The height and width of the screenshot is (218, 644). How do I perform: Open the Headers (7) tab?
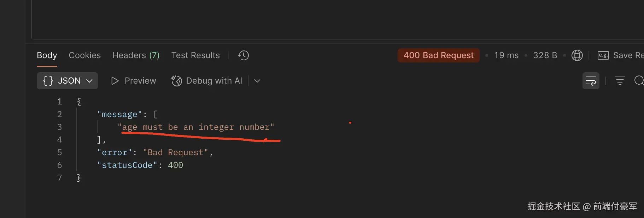136,55
